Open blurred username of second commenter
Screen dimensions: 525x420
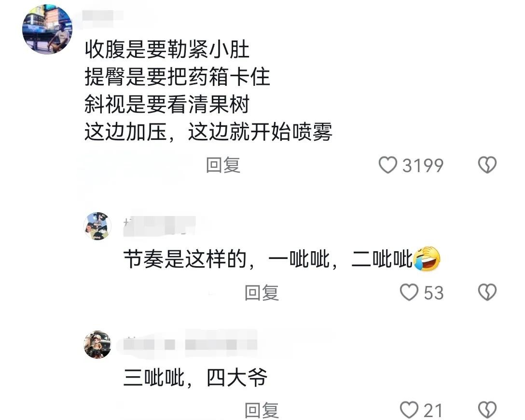coord(159,226)
